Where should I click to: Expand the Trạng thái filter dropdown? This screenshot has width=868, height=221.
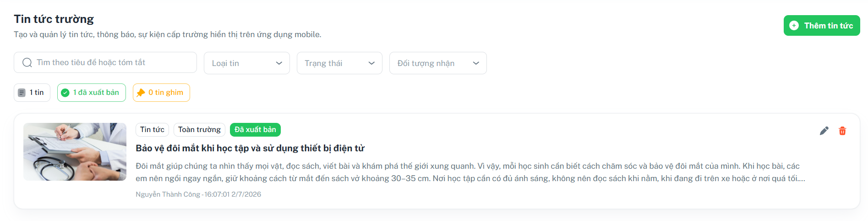point(339,63)
